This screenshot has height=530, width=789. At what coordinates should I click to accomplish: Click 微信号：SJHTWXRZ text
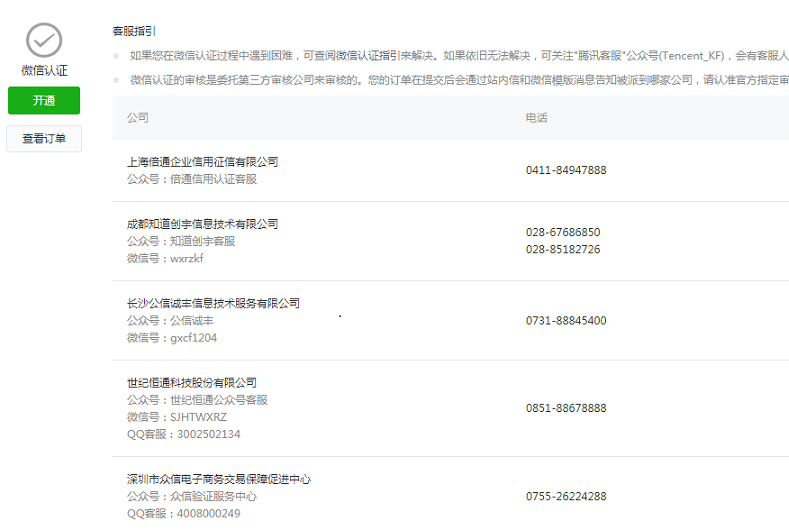pyautogui.click(x=177, y=417)
